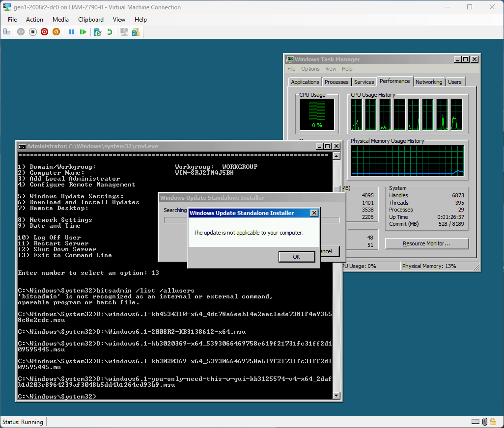
Task: Shut down the VM with the red icon
Action: click(44, 32)
